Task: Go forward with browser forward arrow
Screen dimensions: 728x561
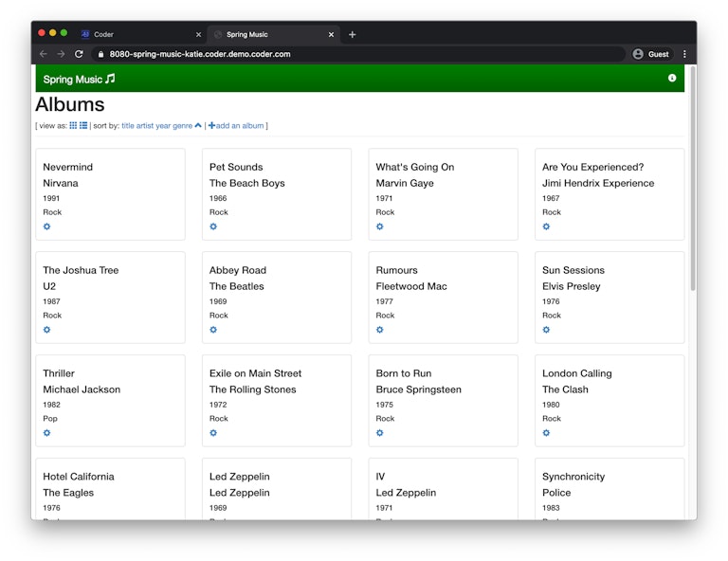Action: pos(61,54)
